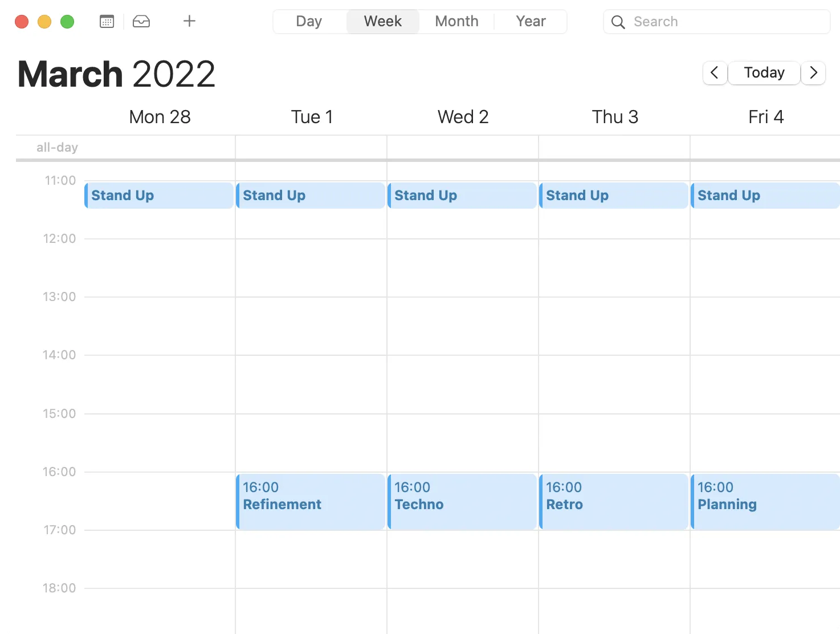Go to the previous week
Screen dimensions: 840x634
(715, 73)
